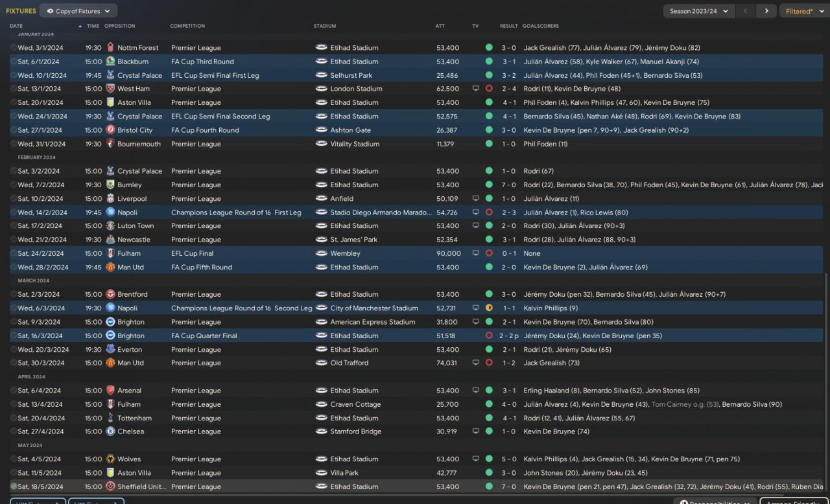Toggle the green tick beside Sat, 18/5/2024
830x504 pixels.
click(x=14, y=487)
